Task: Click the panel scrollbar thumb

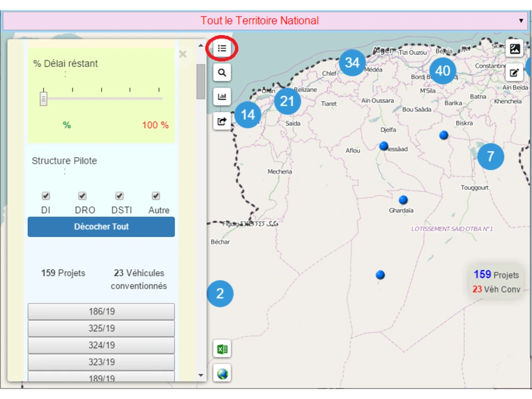Action: 201,81
